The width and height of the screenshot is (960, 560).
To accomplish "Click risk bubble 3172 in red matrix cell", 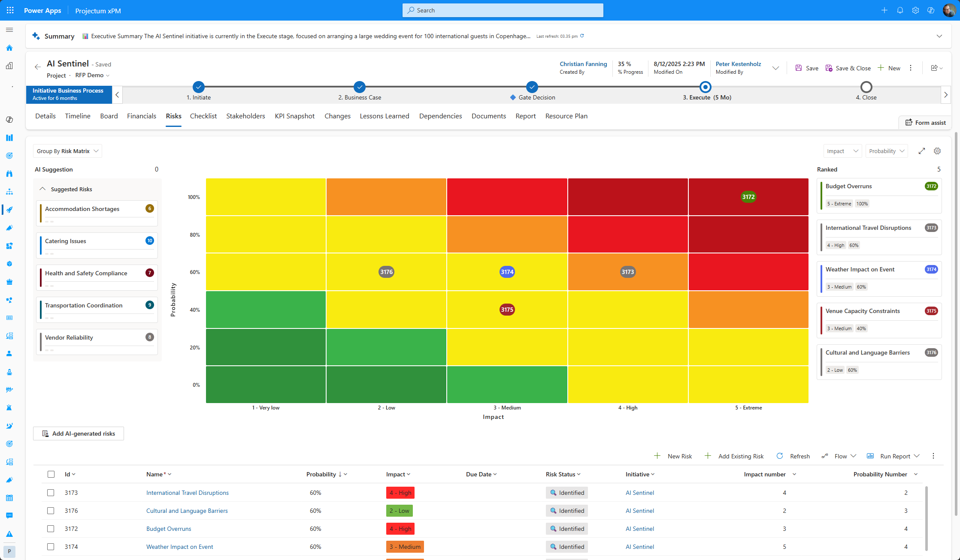I will coord(748,197).
